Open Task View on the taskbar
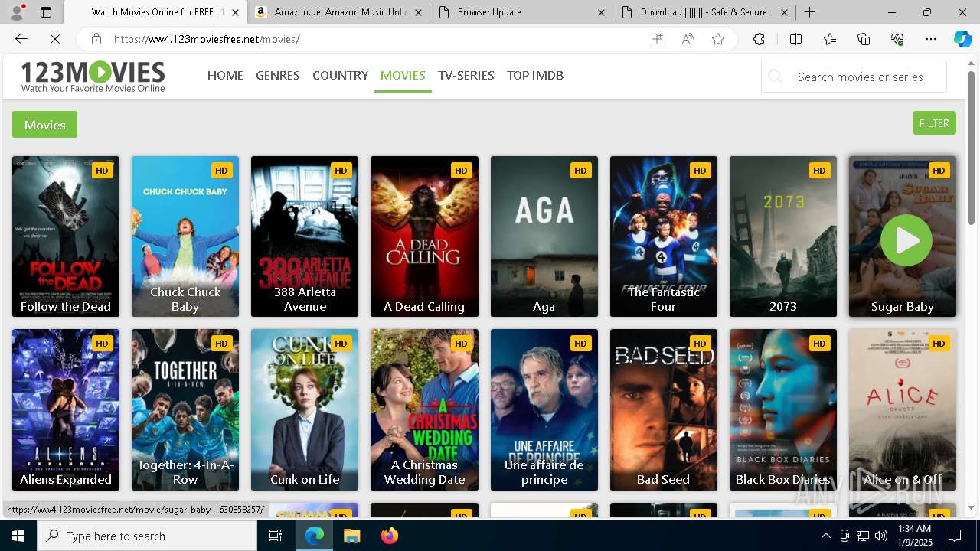Image resolution: width=980 pixels, height=551 pixels. [x=276, y=536]
